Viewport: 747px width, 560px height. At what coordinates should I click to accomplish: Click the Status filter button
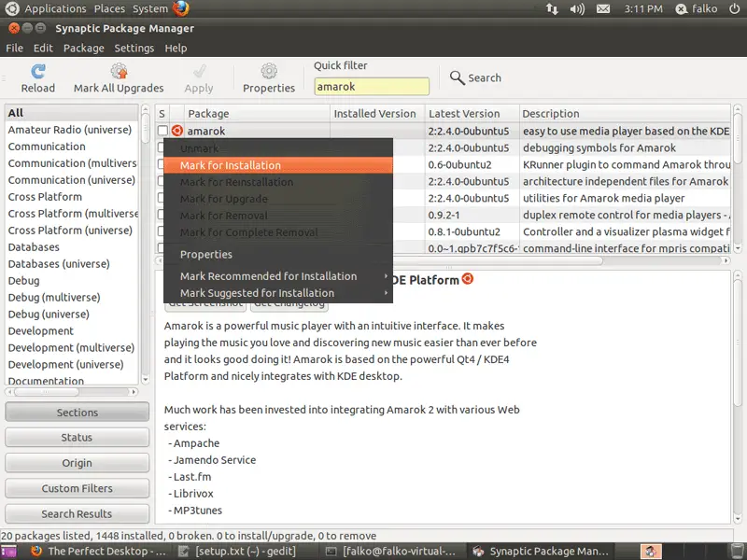click(77, 438)
